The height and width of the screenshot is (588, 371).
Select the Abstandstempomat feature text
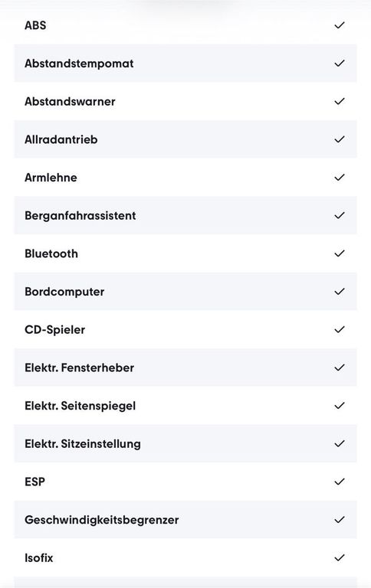(79, 64)
